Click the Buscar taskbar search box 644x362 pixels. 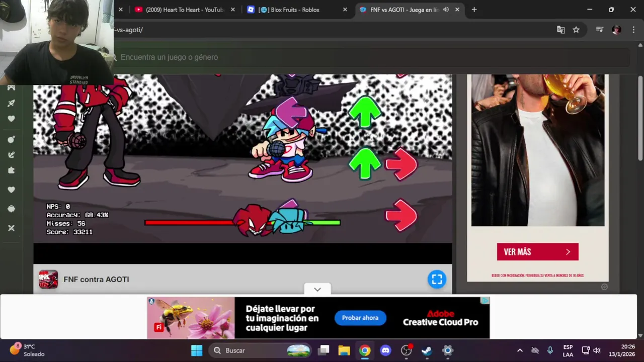(261, 350)
